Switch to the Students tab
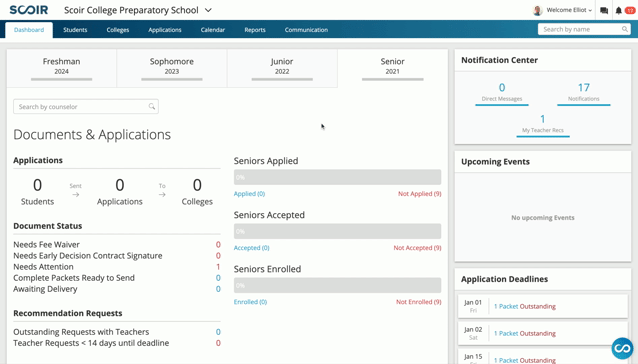 coord(75,30)
